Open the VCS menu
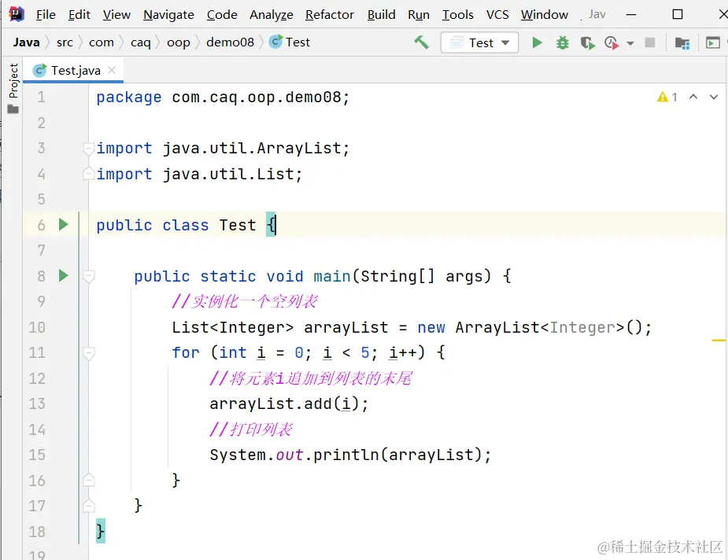 click(497, 15)
